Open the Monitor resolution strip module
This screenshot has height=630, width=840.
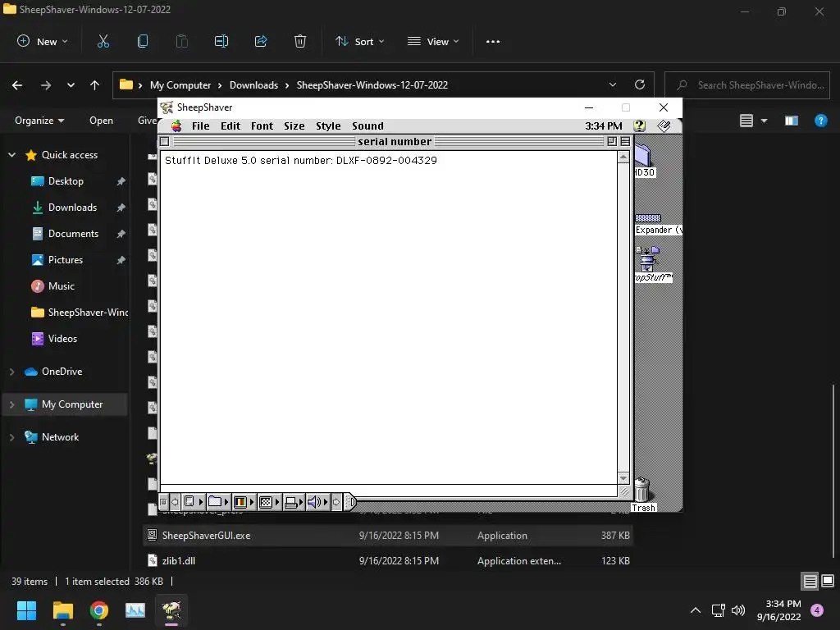pos(269,502)
